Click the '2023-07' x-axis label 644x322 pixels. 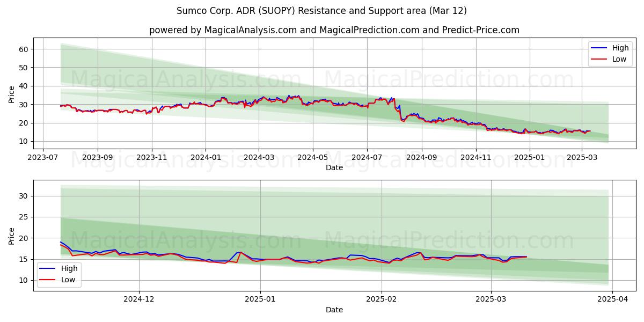coord(43,158)
